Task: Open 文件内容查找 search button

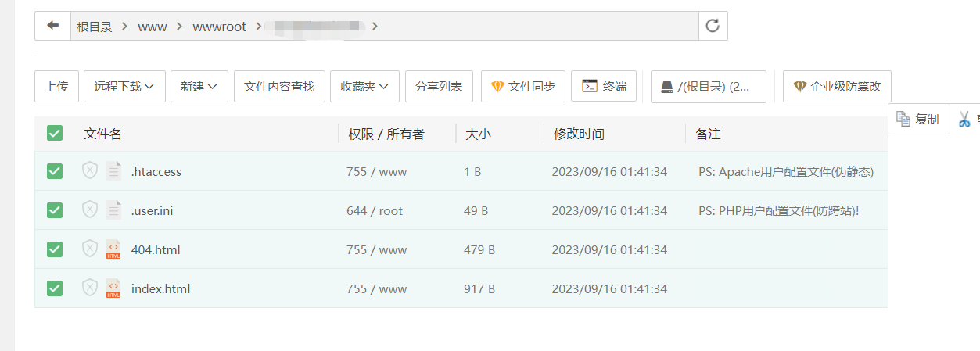Action: tap(279, 87)
